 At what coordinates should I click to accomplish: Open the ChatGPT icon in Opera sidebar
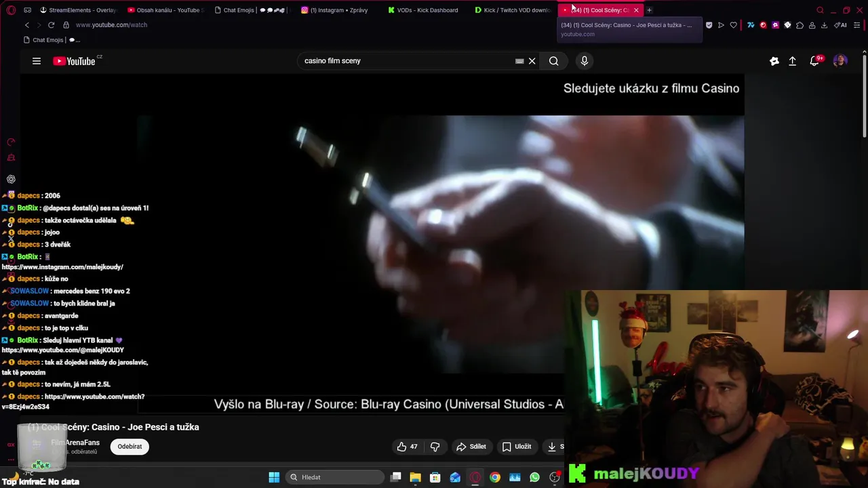click(11, 180)
